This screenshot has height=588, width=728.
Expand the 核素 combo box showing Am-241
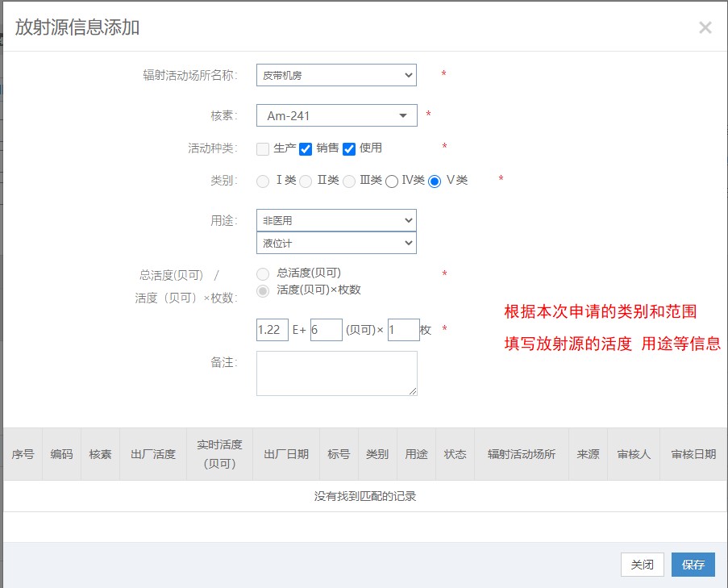click(x=337, y=115)
